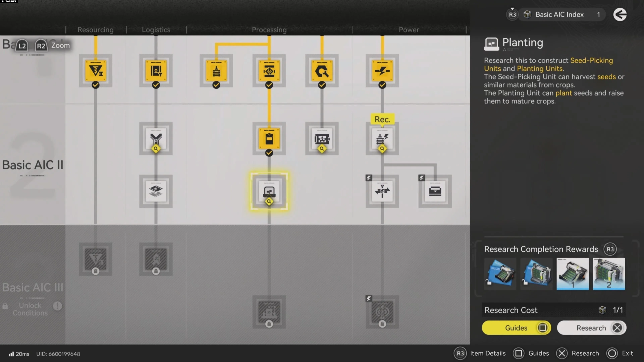
Task: Click the back arrow at top right
Action: [620, 14]
